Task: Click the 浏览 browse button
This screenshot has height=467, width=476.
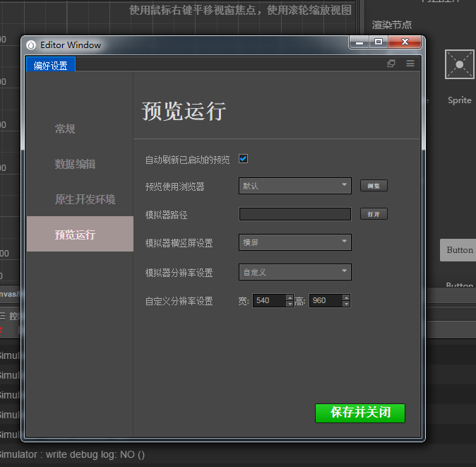Action: 374,186
